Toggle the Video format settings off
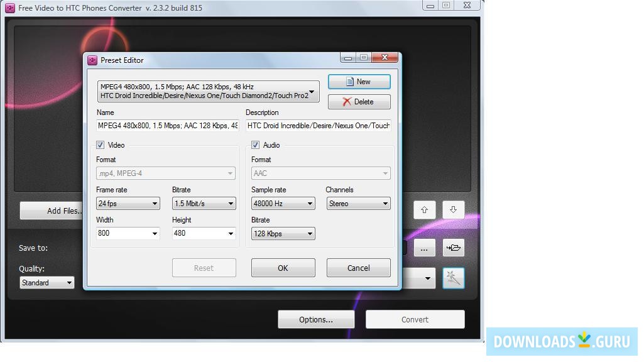 (x=100, y=145)
